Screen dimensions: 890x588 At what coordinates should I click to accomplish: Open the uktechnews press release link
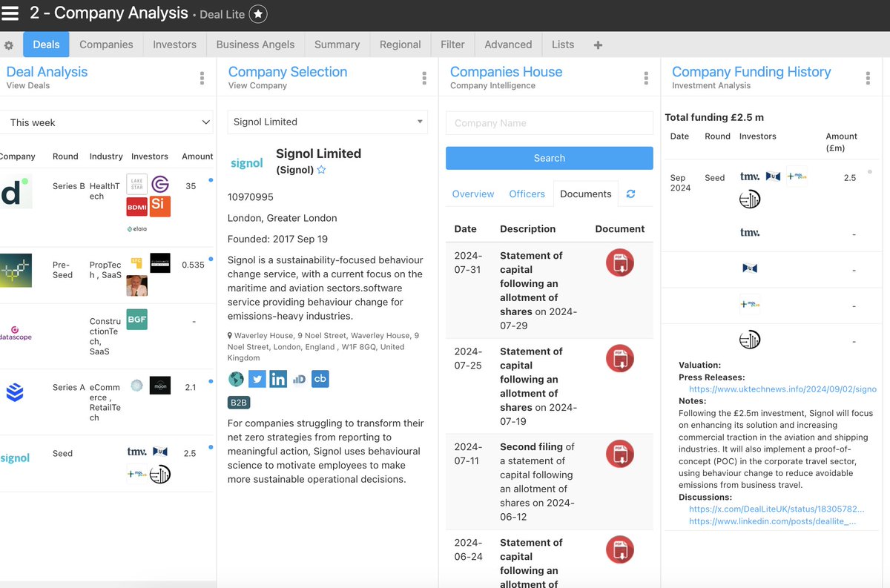(782, 389)
